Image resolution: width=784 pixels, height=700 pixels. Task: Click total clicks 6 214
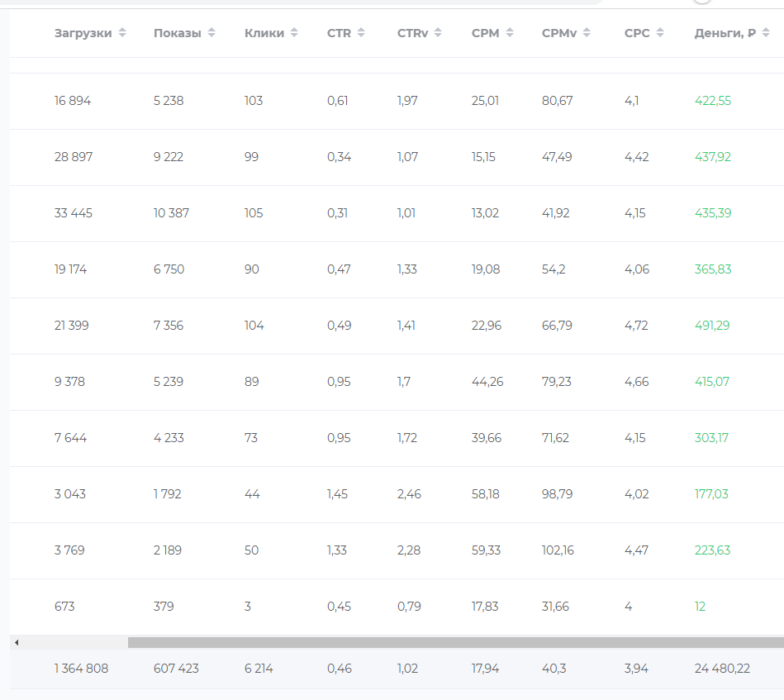[259, 669]
